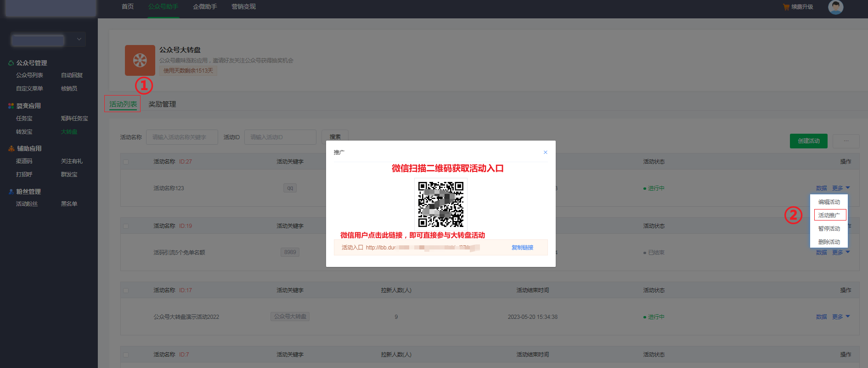This screenshot has height=368, width=868.
Task: Select 暂停活动 from the dropdown menu
Action: [829, 228]
